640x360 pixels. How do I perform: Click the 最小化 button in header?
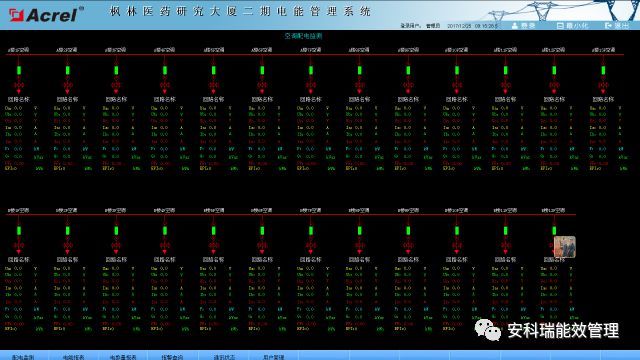coord(572,25)
